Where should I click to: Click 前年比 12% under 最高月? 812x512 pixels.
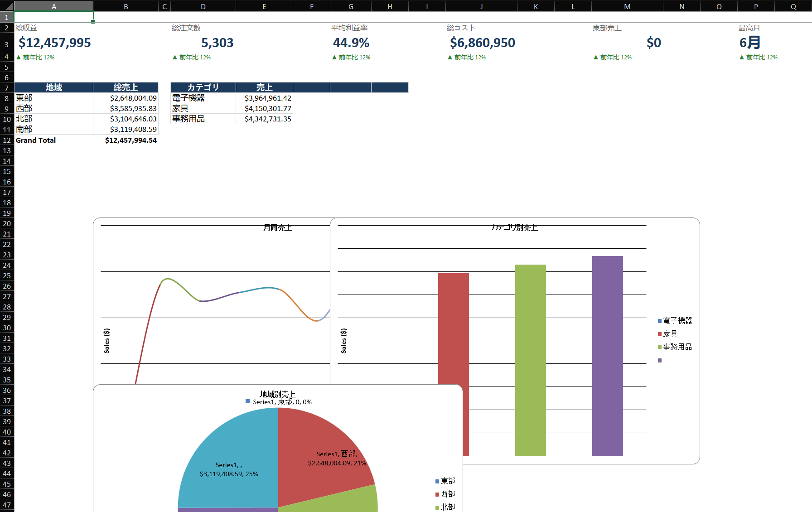pyautogui.click(x=759, y=57)
